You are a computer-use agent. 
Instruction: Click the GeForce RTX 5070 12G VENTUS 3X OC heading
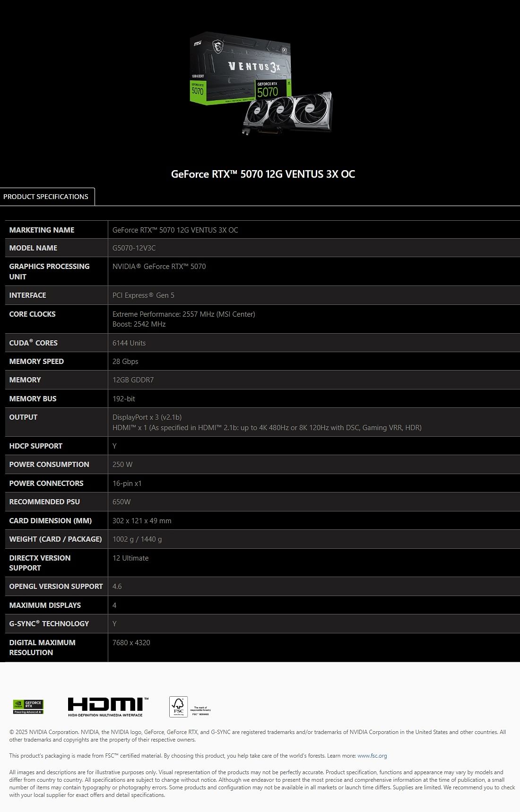(263, 174)
